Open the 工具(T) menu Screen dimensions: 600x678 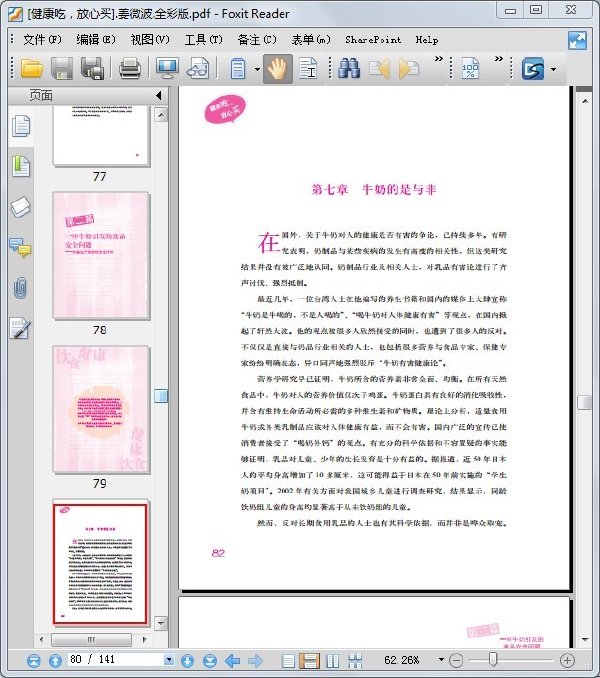click(204, 40)
